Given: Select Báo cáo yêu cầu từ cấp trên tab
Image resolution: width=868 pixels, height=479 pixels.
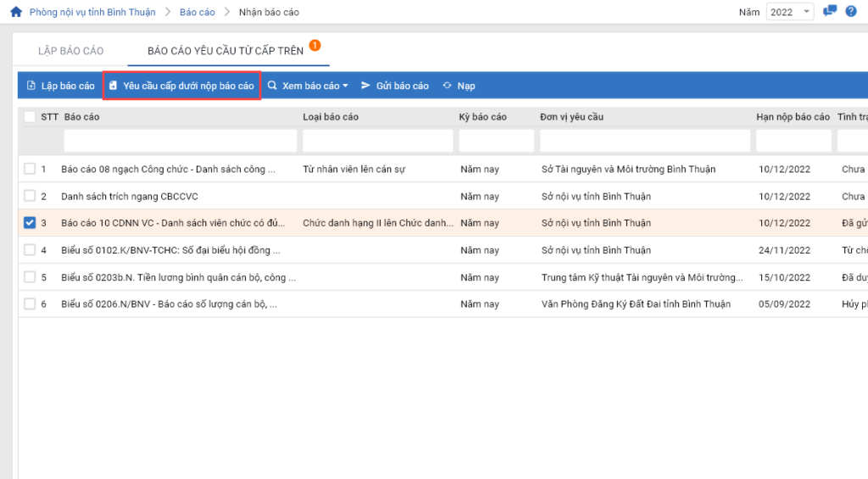Looking at the screenshot, I should click(225, 51).
